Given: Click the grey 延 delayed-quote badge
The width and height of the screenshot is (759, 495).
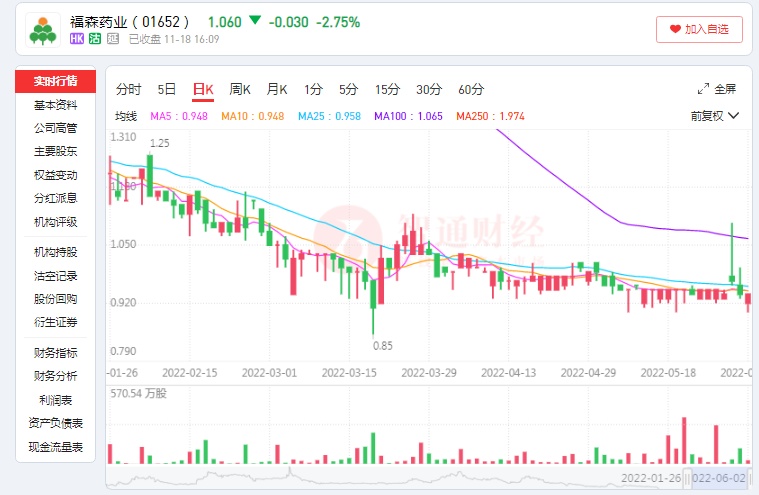Looking at the screenshot, I should tap(112, 39).
